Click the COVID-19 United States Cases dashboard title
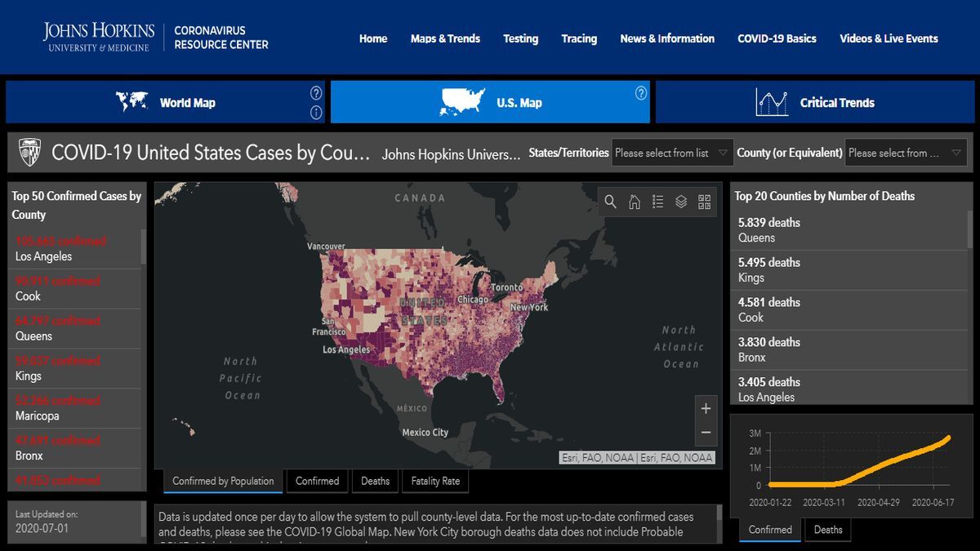980x551 pixels. [x=211, y=153]
